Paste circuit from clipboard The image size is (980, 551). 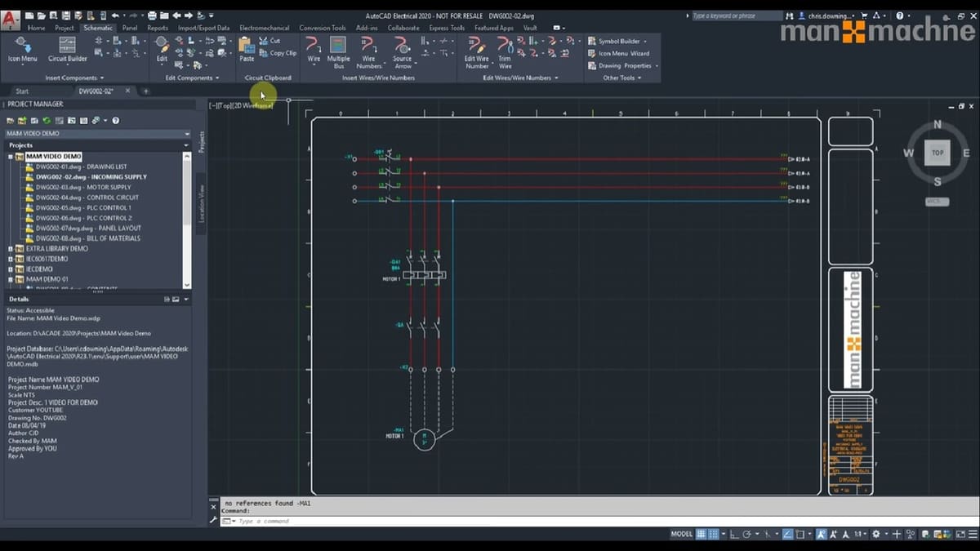point(247,49)
